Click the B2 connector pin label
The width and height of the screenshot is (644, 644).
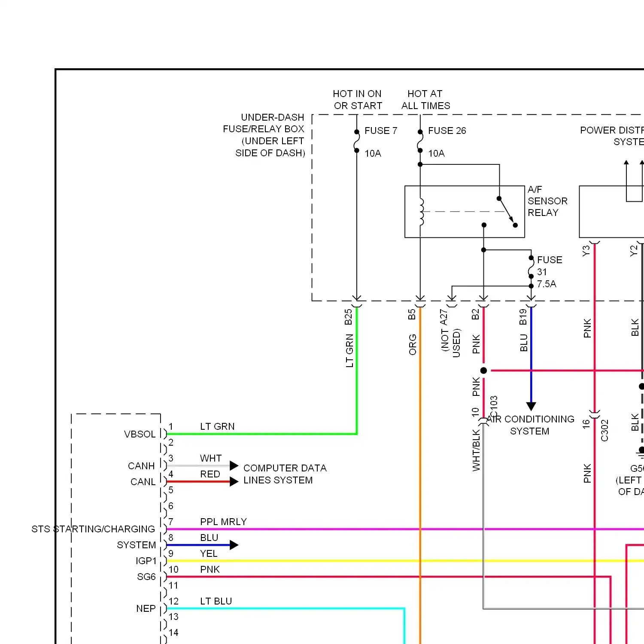point(475,315)
